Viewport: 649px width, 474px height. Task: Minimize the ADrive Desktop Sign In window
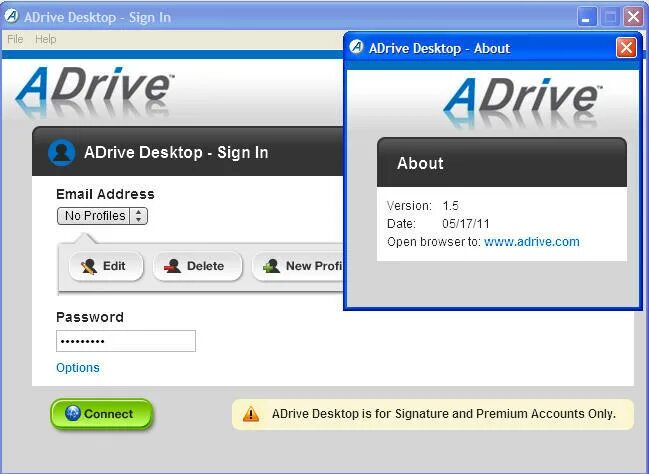pyautogui.click(x=587, y=17)
